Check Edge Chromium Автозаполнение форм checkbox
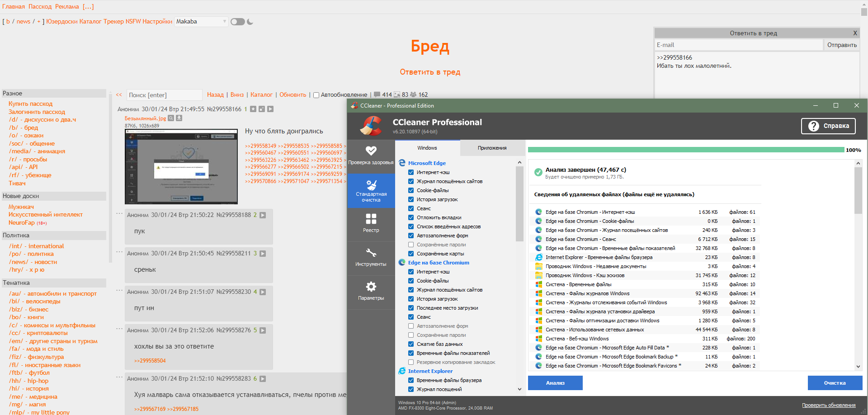This screenshot has width=868, height=415. (411, 326)
